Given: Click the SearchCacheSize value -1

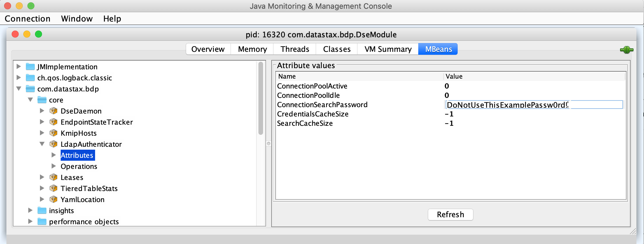Looking at the screenshot, I should pos(449,123).
